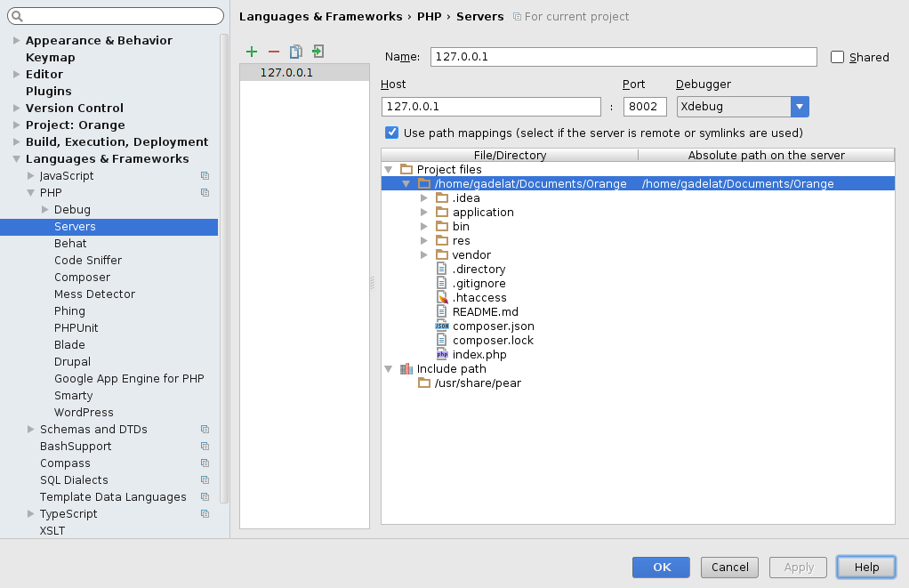Click the Help button
909x588 pixels.
click(x=866, y=568)
